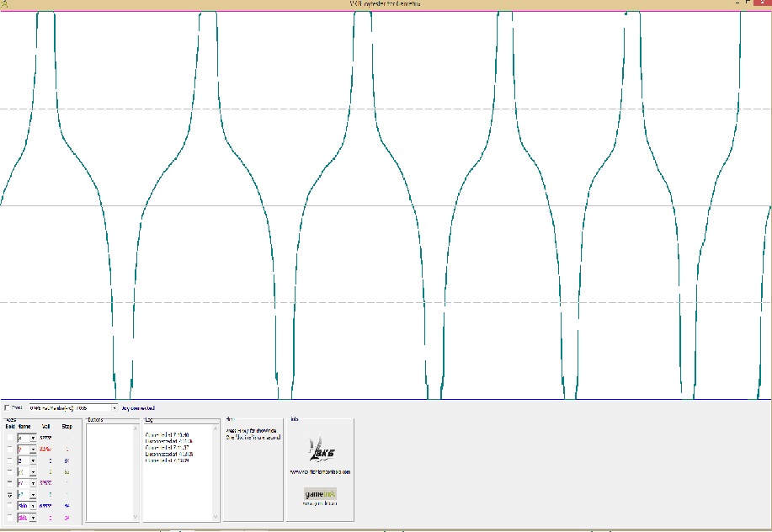The width and height of the screenshot is (772, 532).
Task: Click the VKB logo in Info panel
Action: (321, 450)
